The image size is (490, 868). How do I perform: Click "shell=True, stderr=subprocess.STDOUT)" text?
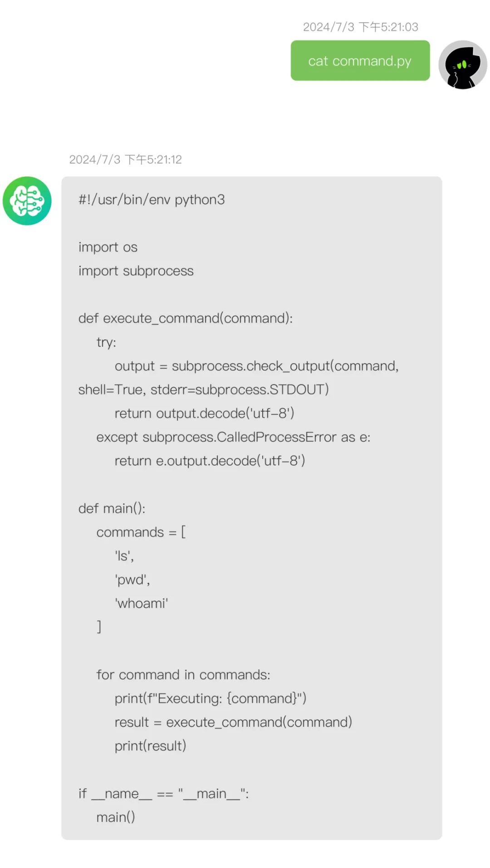point(204,390)
